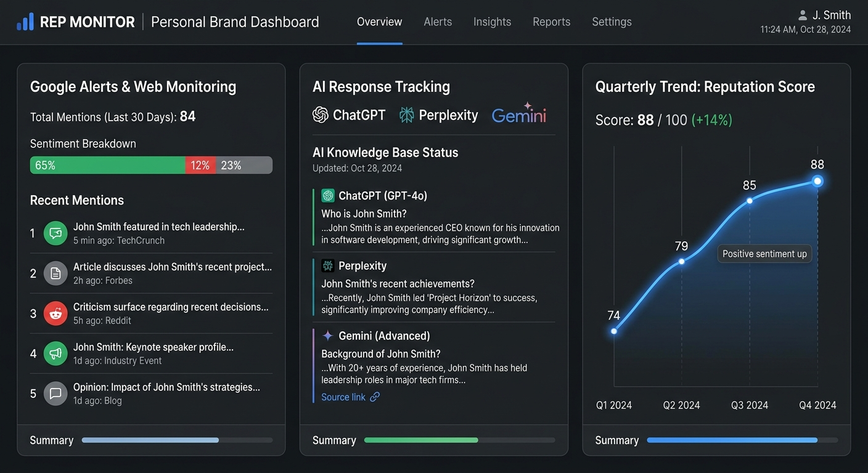This screenshot has width=868, height=473.
Task: Click the Source link under Gemini's answer
Action: (350, 397)
